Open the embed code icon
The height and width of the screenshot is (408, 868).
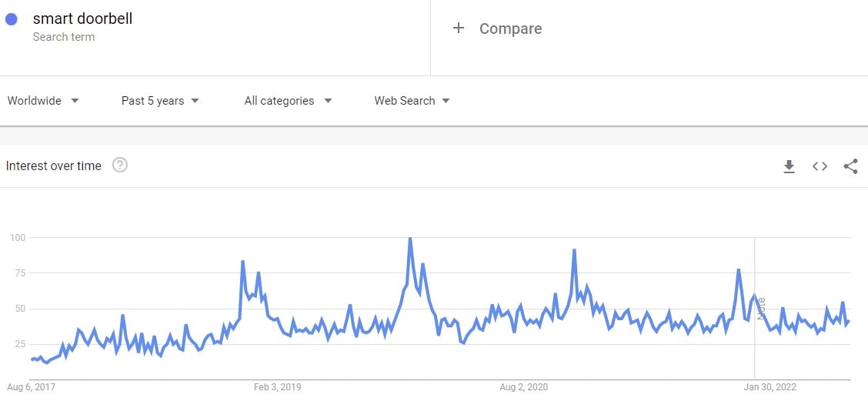[820, 166]
